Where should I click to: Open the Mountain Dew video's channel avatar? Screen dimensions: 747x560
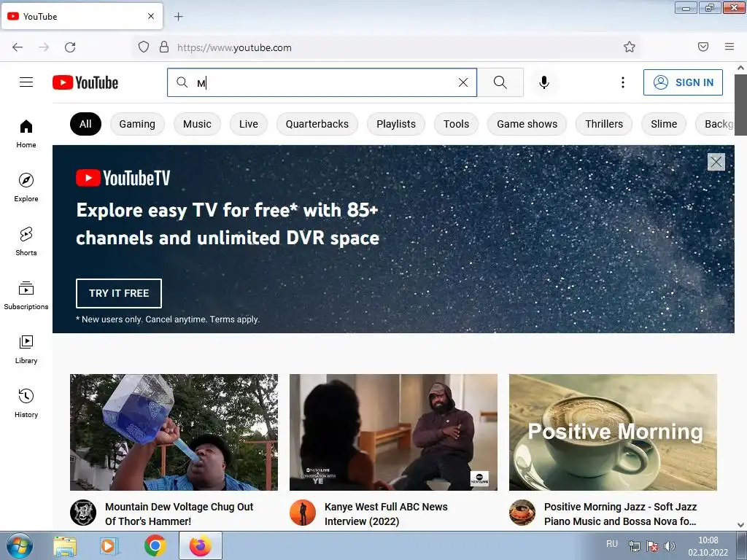(x=83, y=513)
